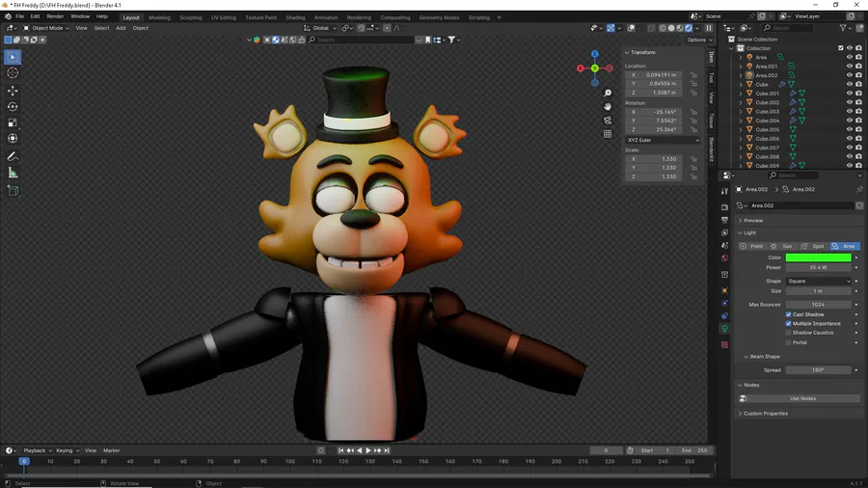The height and width of the screenshot is (488, 868).
Task: Click the Spread 180° slider
Action: [x=818, y=370]
